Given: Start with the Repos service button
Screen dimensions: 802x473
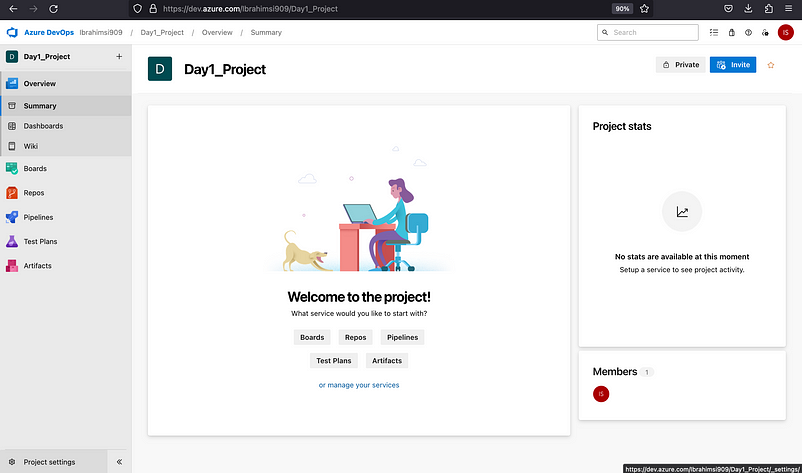Looking at the screenshot, I should tap(355, 337).
